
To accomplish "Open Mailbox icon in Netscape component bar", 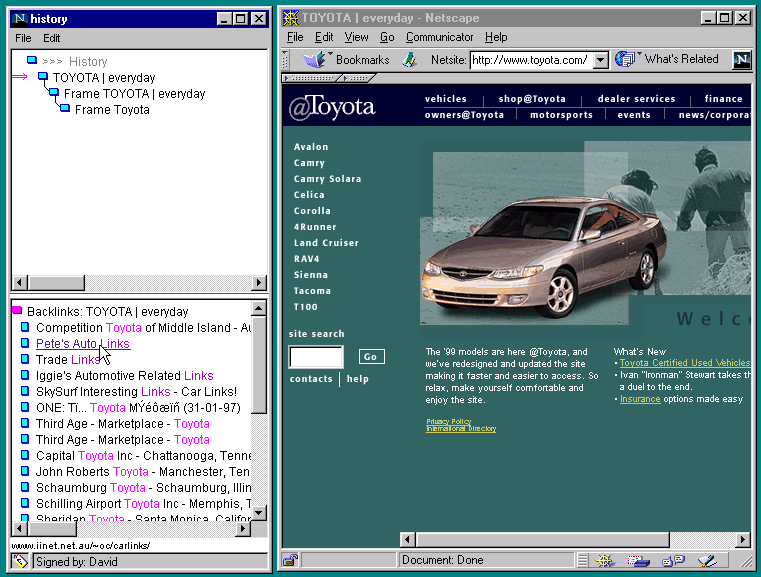I will pyautogui.click(x=638, y=561).
